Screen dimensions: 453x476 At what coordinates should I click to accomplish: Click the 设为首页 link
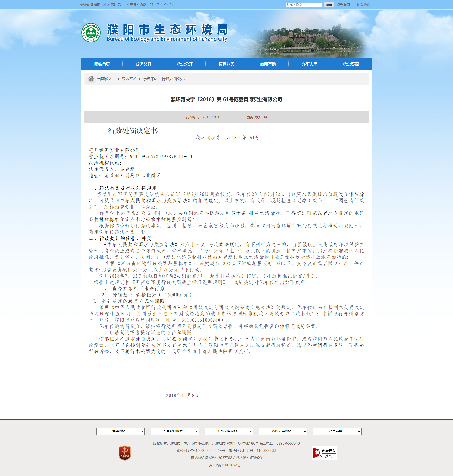[343, 5]
